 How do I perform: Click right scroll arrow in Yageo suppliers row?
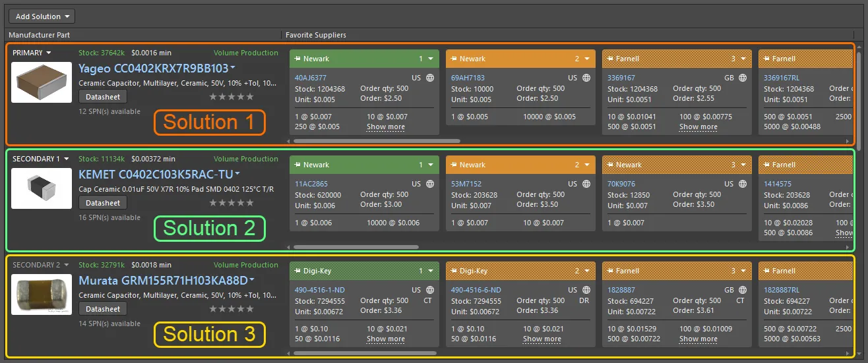(x=848, y=141)
